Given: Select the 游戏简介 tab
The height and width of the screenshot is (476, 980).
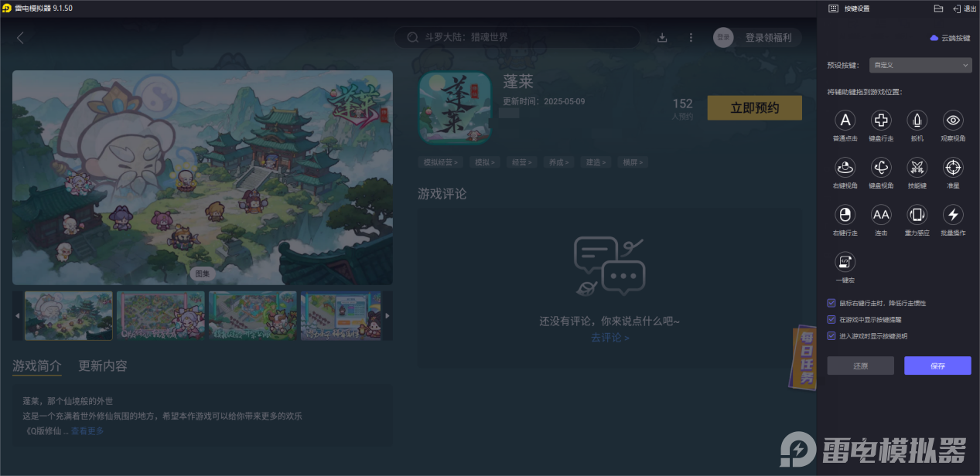Looking at the screenshot, I should [x=36, y=365].
